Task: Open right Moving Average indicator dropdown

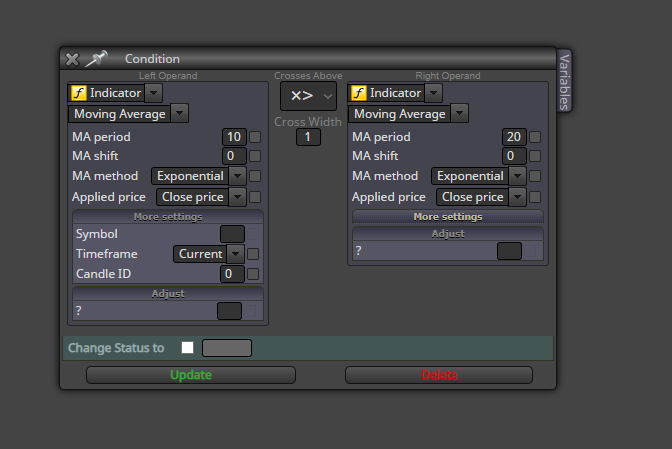Action: point(459,114)
